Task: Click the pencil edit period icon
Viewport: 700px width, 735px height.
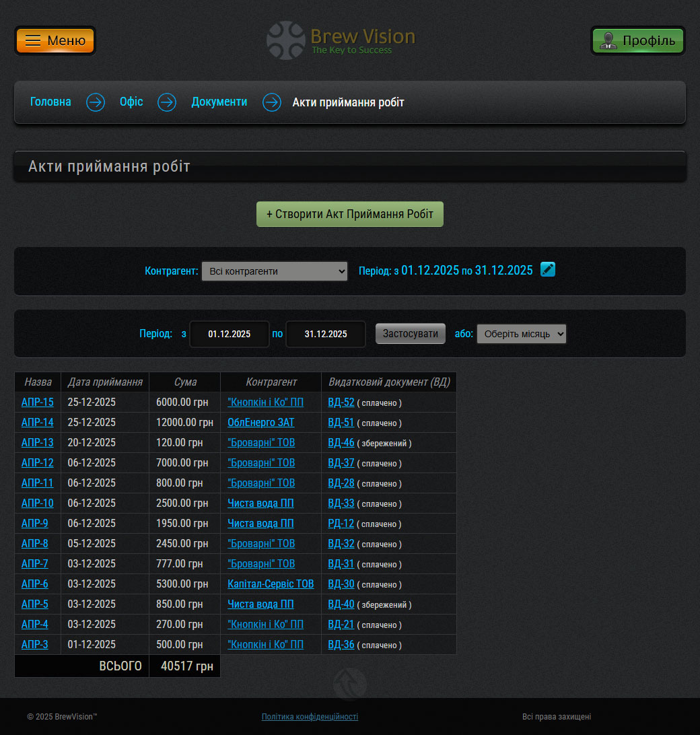Action: click(548, 270)
